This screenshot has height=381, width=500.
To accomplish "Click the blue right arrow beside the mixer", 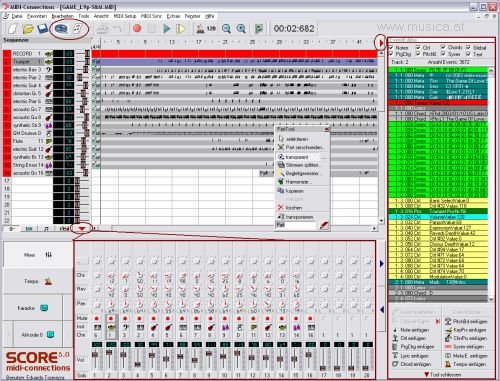I will click(x=382, y=263).
